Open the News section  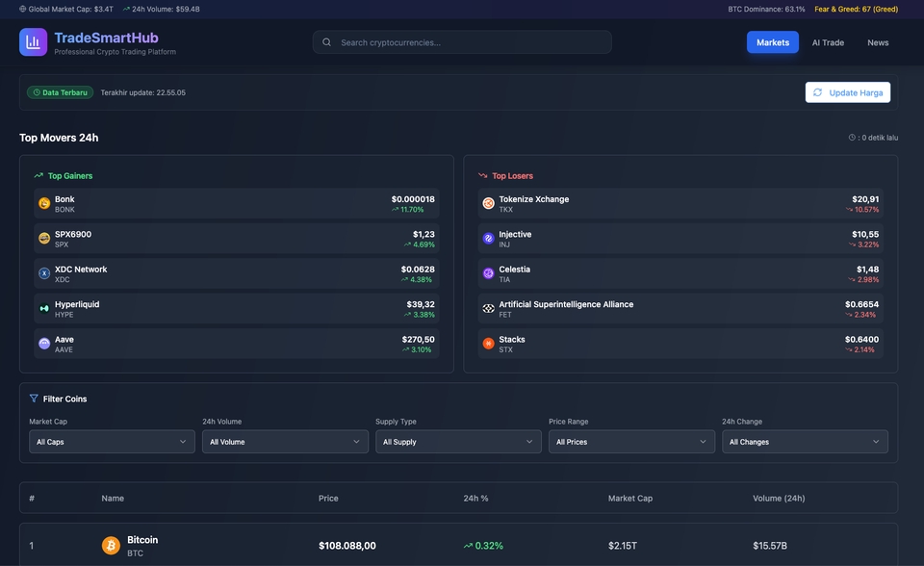(878, 41)
